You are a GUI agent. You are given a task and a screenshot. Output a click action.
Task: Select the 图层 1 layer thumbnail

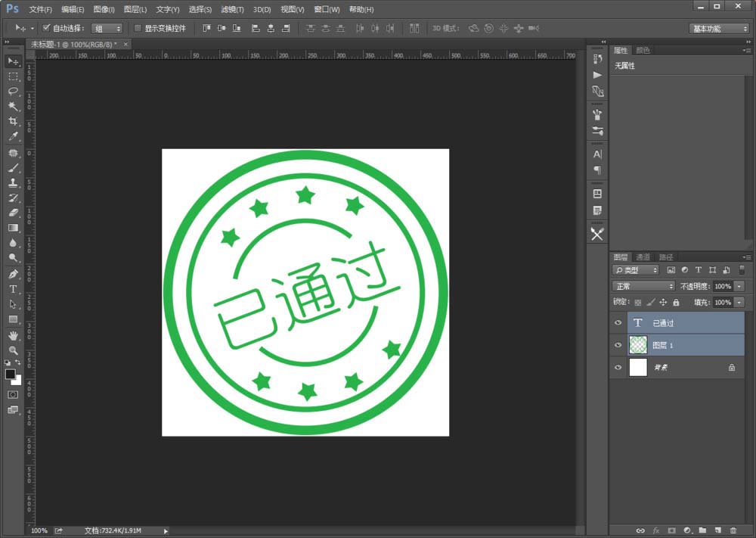click(637, 345)
